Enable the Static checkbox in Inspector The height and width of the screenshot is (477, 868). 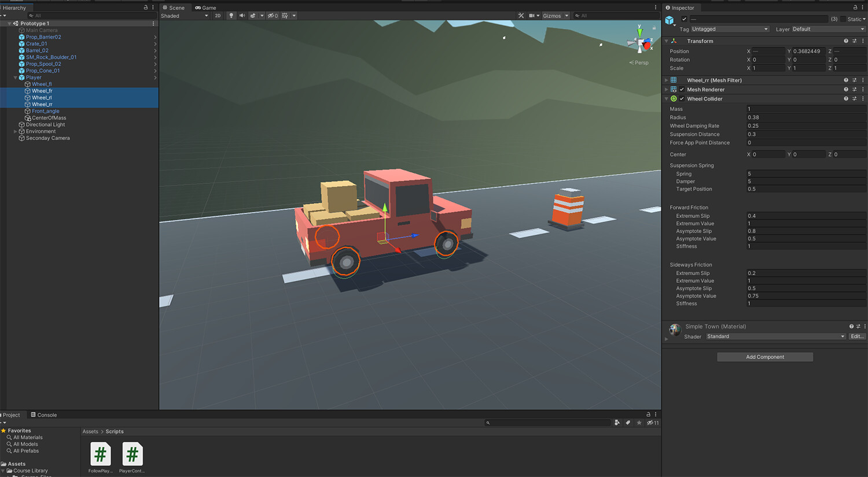843,19
